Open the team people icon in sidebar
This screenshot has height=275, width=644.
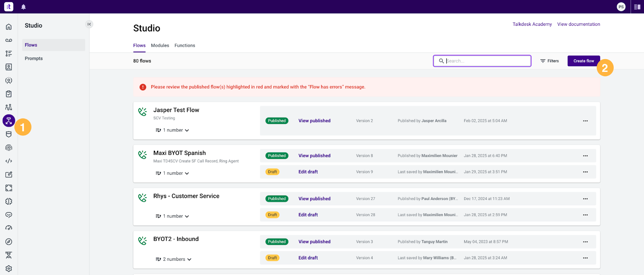click(x=8, y=107)
